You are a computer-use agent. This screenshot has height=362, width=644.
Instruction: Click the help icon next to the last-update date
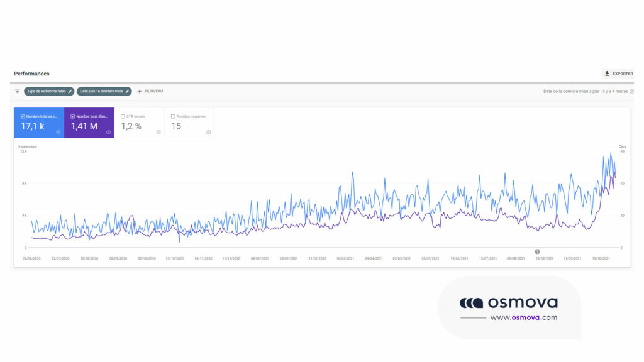[631, 91]
